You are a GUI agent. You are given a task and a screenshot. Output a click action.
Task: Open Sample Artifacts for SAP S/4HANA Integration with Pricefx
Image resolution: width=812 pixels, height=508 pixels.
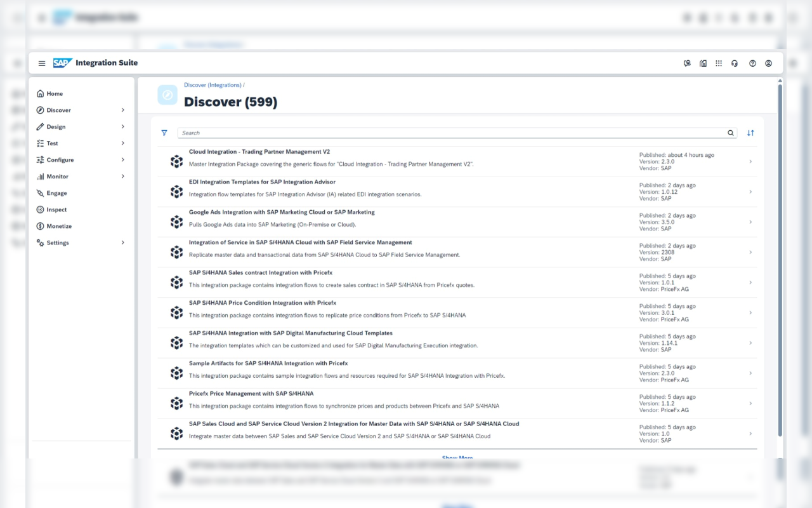pyautogui.click(x=268, y=363)
